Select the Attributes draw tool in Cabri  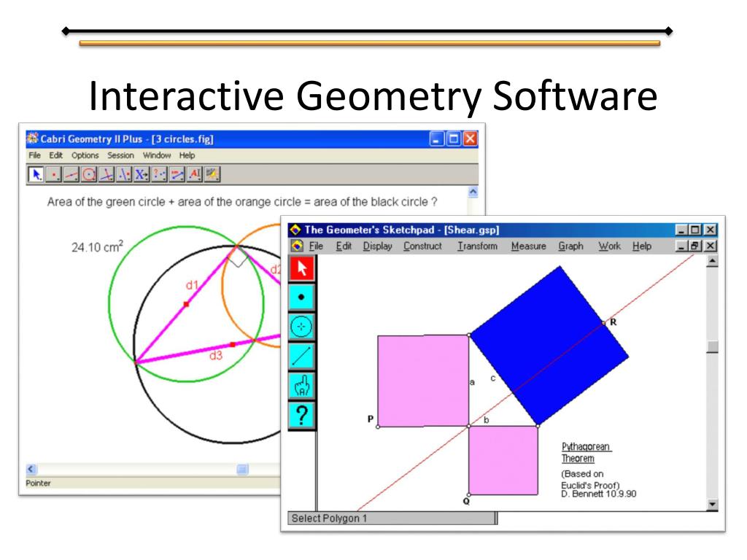pyautogui.click(x=212, y=175)
